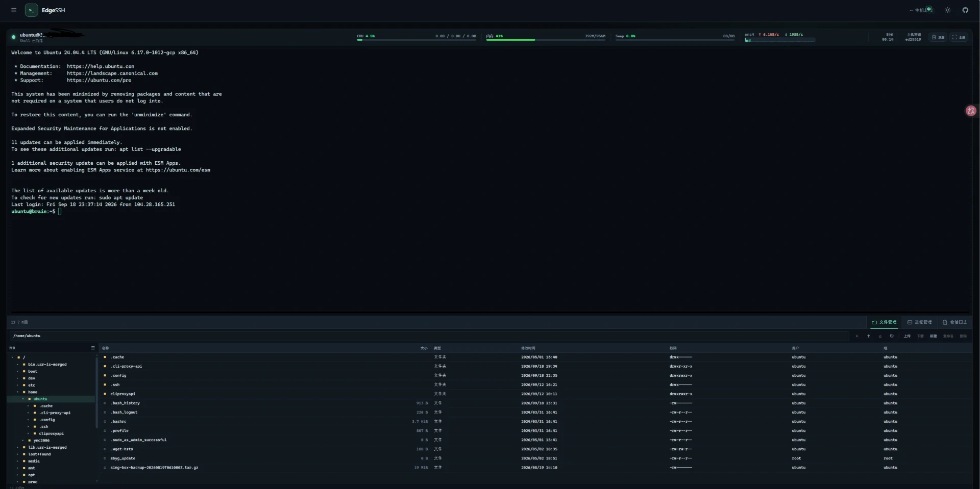Refresh the file list
Viewport: 980px width, 489px height.
(x=892, y=336)
